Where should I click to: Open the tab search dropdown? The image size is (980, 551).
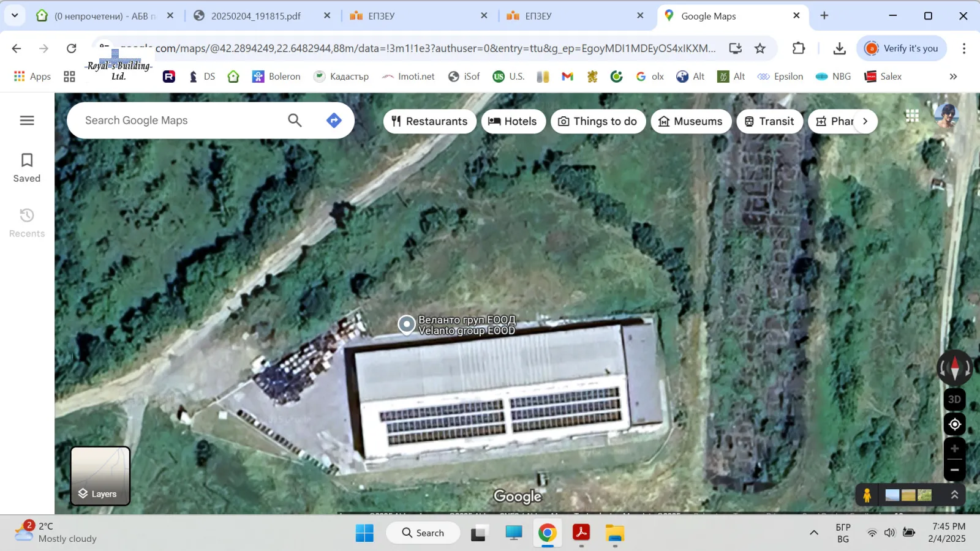coord(15,16)
